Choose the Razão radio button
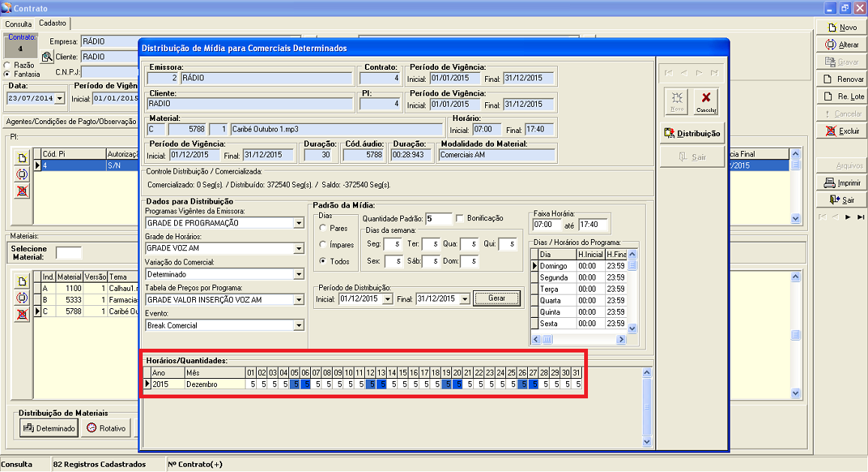This screenshot has width=868, height=472. tap(8, 65)
